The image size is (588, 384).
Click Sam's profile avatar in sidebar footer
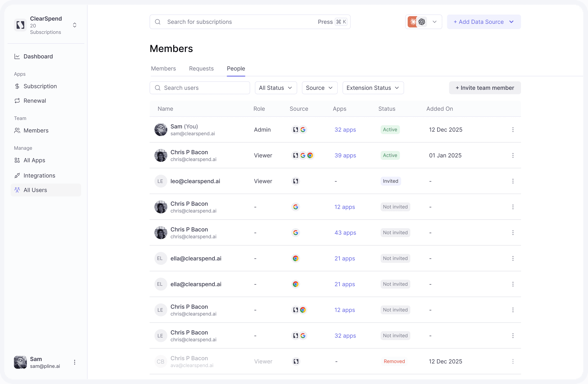20,362
